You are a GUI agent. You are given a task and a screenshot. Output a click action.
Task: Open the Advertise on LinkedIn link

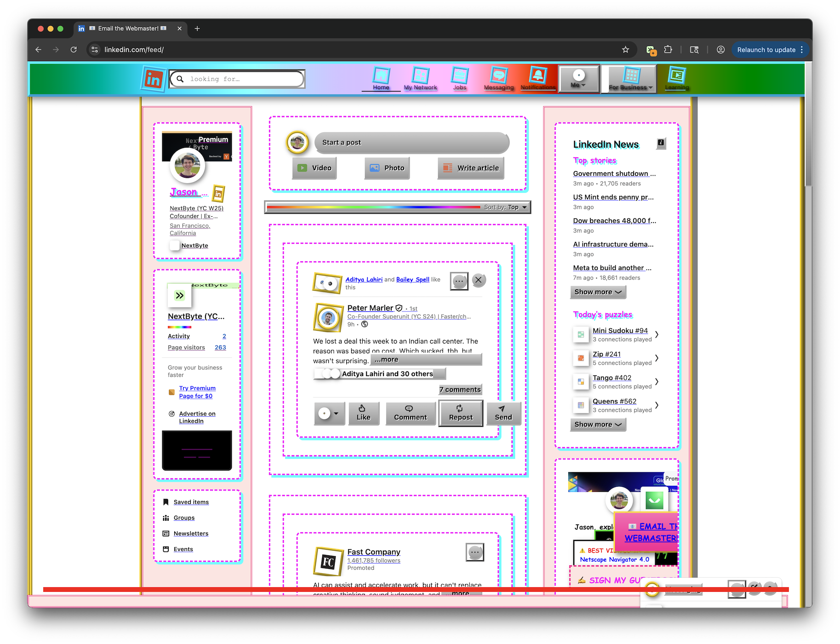pos(197,417)
